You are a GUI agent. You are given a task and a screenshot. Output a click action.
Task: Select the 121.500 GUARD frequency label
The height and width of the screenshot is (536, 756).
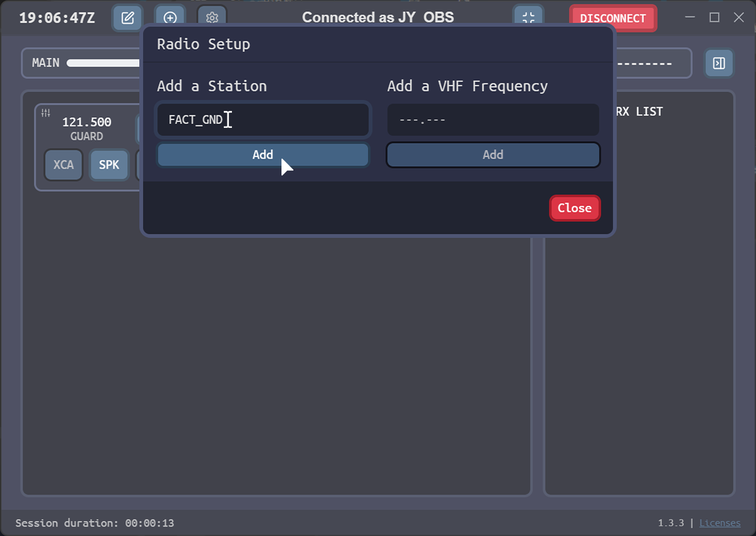tap(87, 122)
